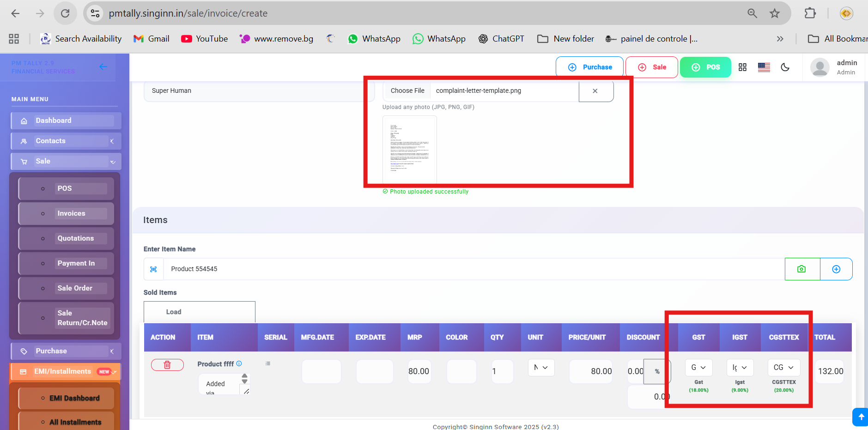The image size is (868, 430).
Task: Click the uploaded complaint letter thumbnail
Action: click(410, 149)
